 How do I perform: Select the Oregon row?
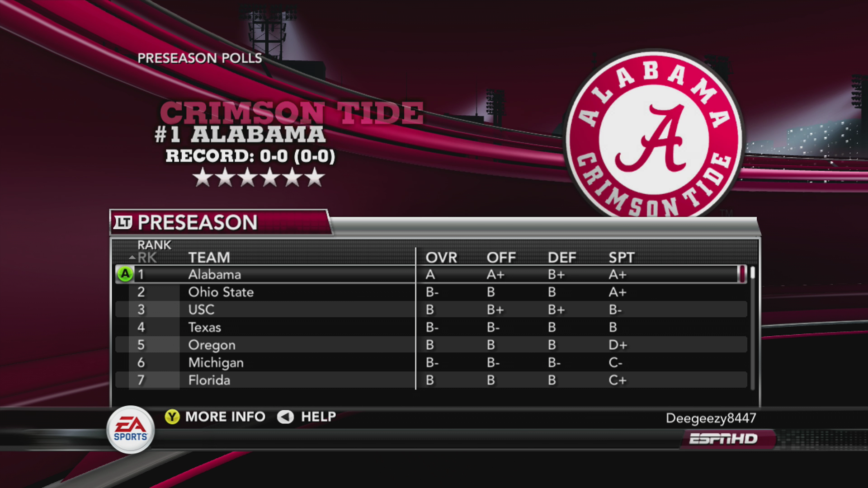(431, 345)
